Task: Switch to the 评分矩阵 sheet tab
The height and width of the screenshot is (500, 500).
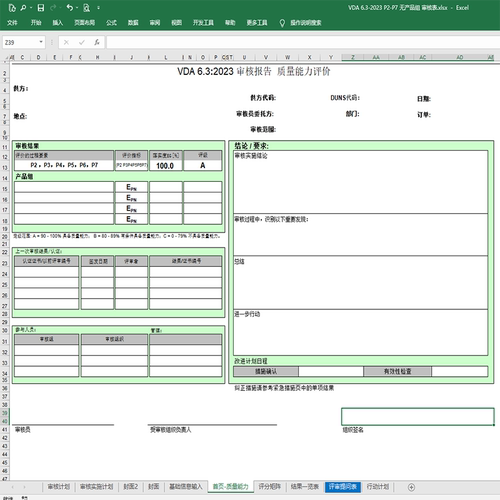Action: (270, 487)
